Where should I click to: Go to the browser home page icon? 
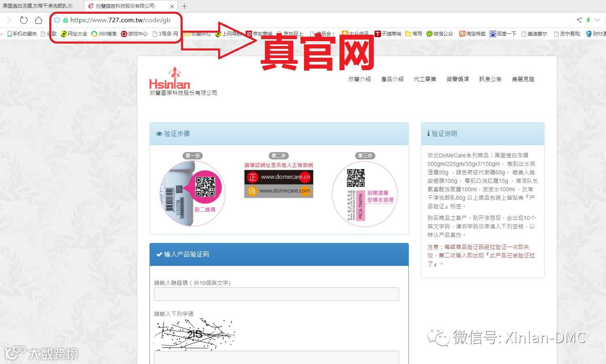coord(38,20)
